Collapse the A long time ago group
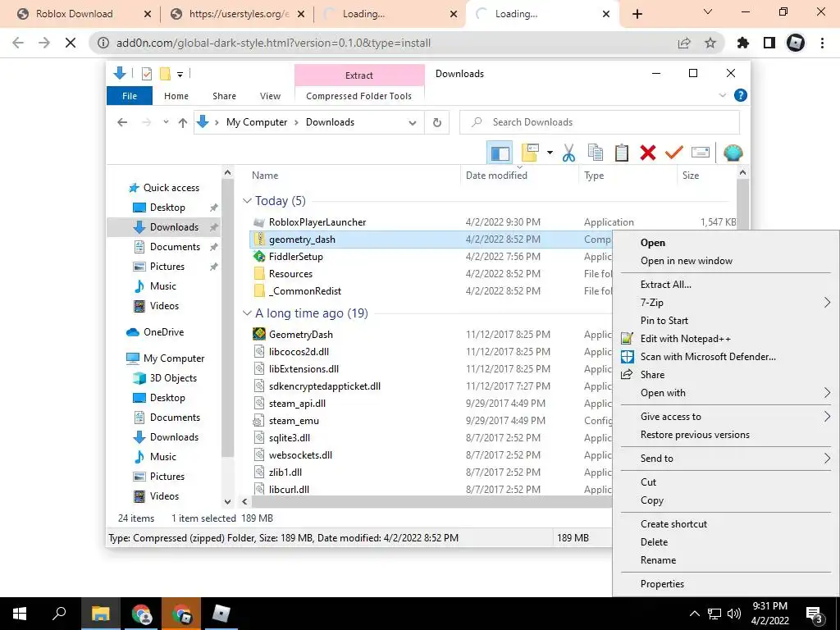This screenshot has height=630, width=840. click(x=247, y=313)
